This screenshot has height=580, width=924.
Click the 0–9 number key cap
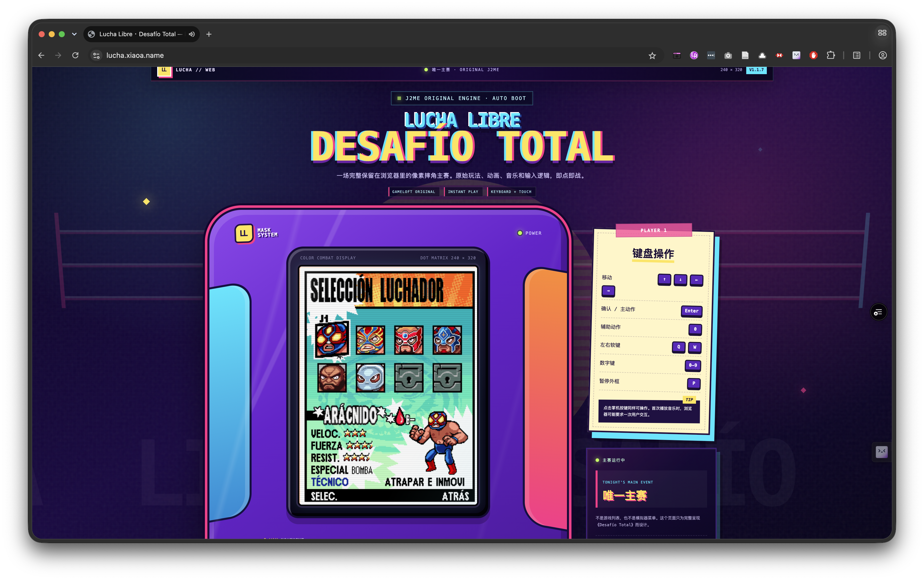point(693,365)
